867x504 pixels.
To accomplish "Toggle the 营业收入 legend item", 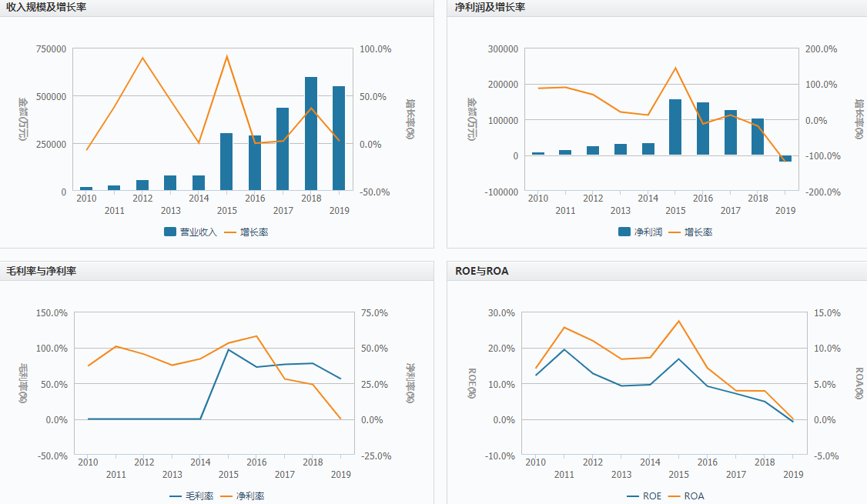I will coord(191,232).
